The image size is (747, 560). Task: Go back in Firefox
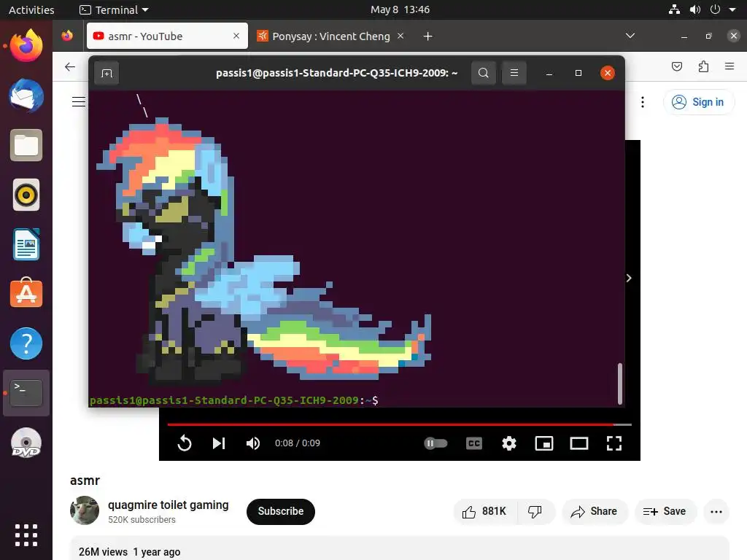click(x=69, y=66)
